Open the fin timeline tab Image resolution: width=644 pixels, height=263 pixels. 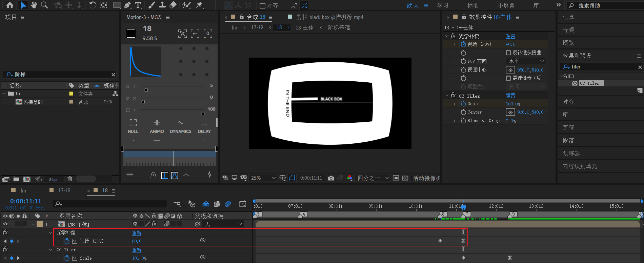coord(23,190)
